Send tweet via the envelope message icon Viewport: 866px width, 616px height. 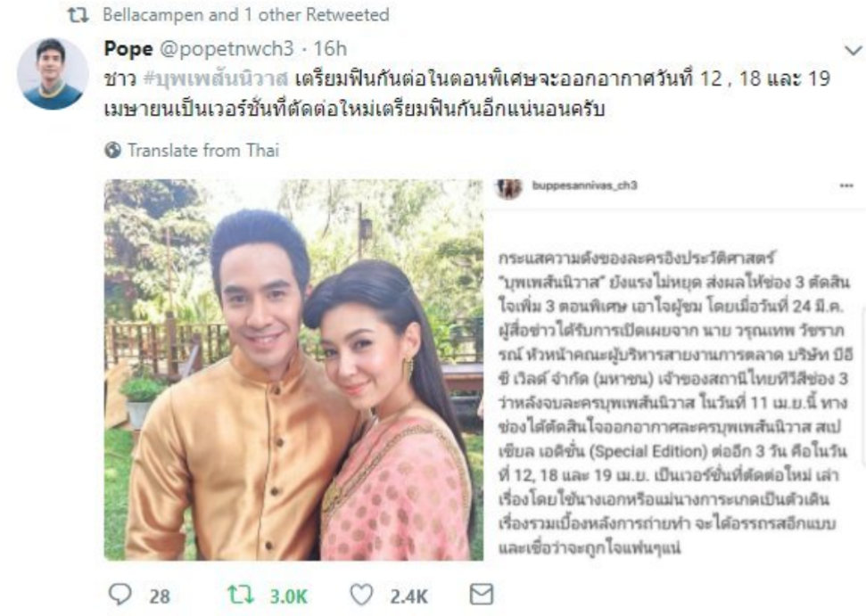[x=481, y=595]
